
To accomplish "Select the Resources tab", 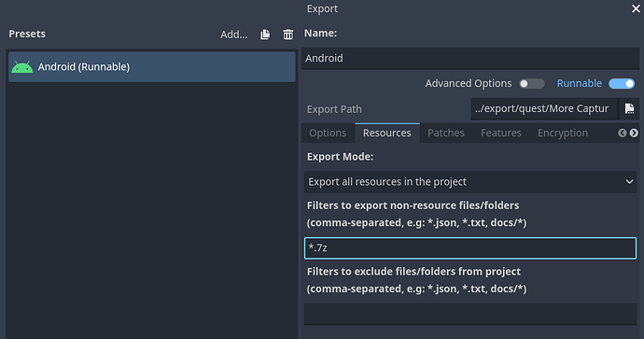I will [387, 134].
